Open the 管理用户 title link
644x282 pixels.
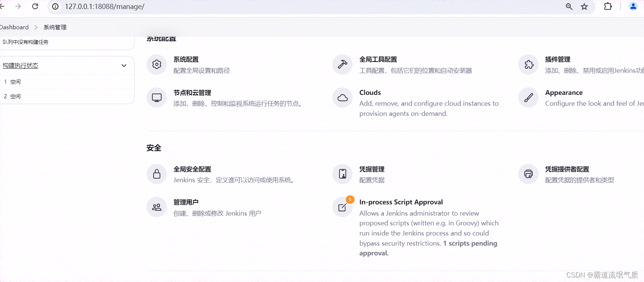[x=186, y=202]
